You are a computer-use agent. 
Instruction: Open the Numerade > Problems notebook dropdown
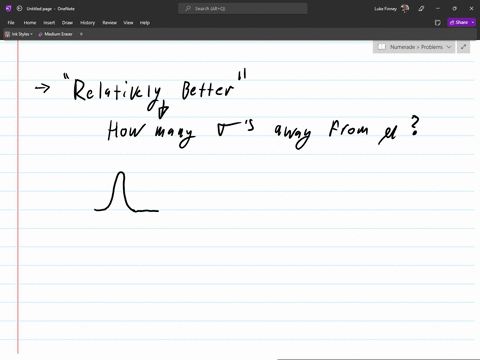414,47
